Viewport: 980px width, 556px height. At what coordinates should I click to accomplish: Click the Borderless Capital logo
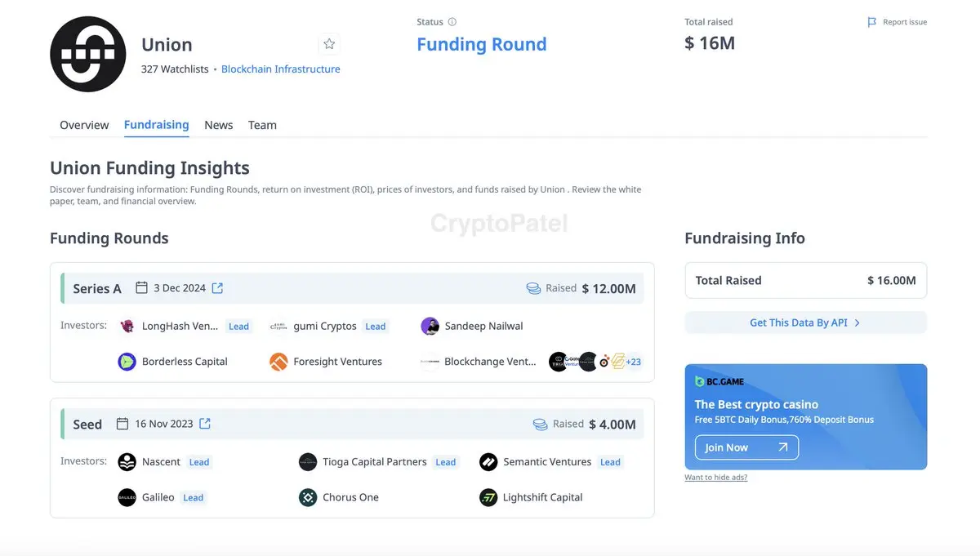coord(127,362)
